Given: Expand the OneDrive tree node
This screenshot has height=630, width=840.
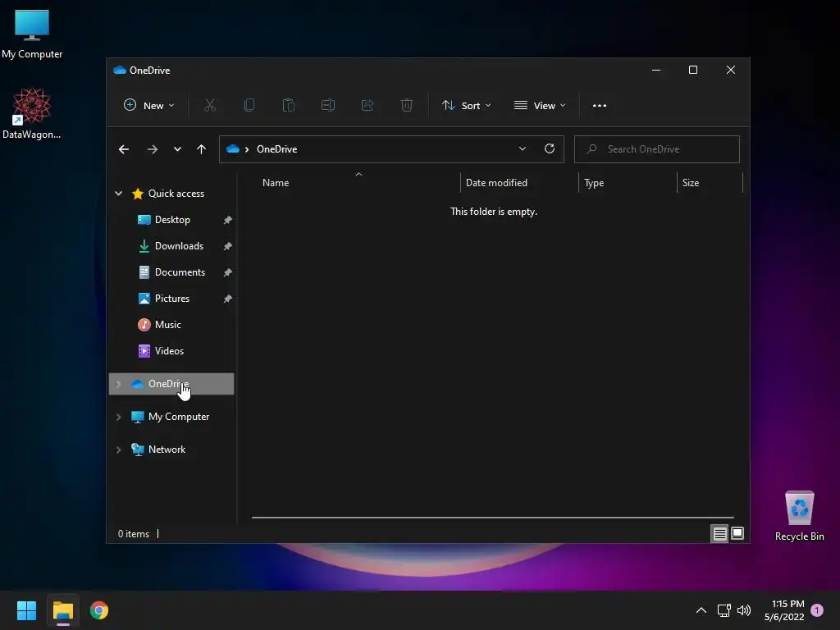Looking at the screenshot, I should (x=118, y=384).
